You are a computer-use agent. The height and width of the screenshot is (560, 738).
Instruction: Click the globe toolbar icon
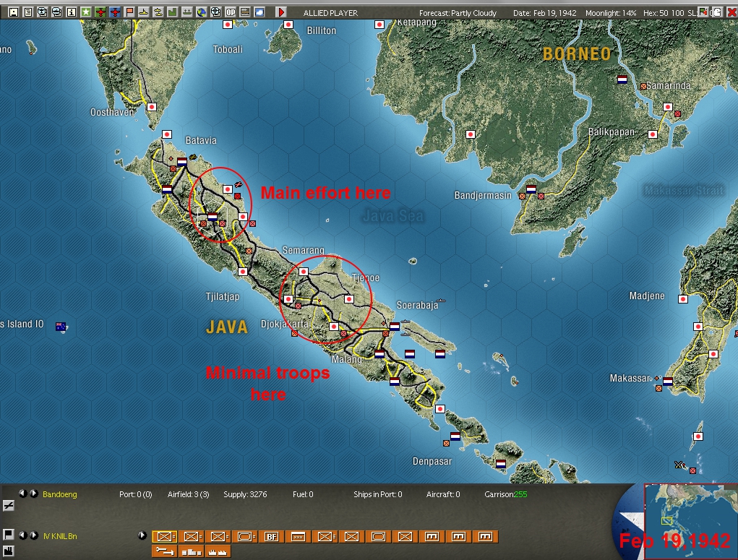pyautogui.click(x=202, y=12)
